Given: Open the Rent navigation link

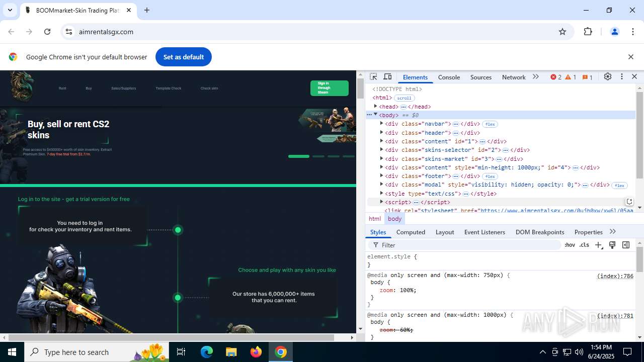Looking at the screenshot, I should point(62,88).
